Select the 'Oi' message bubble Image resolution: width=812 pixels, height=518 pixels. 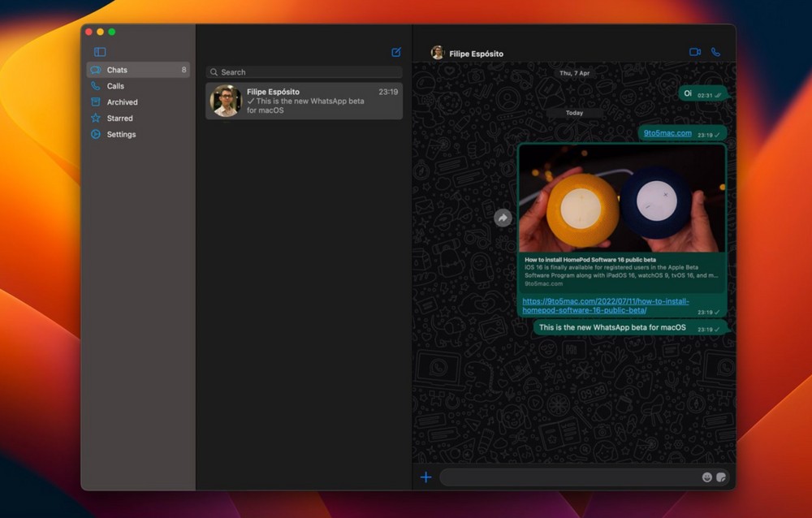click(x=702, y=93)
